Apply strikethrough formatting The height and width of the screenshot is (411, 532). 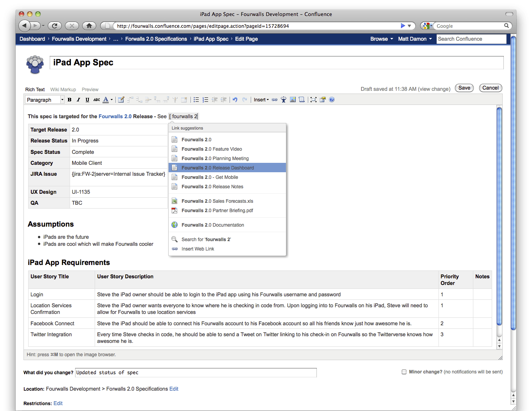click(x=97, y=100)
